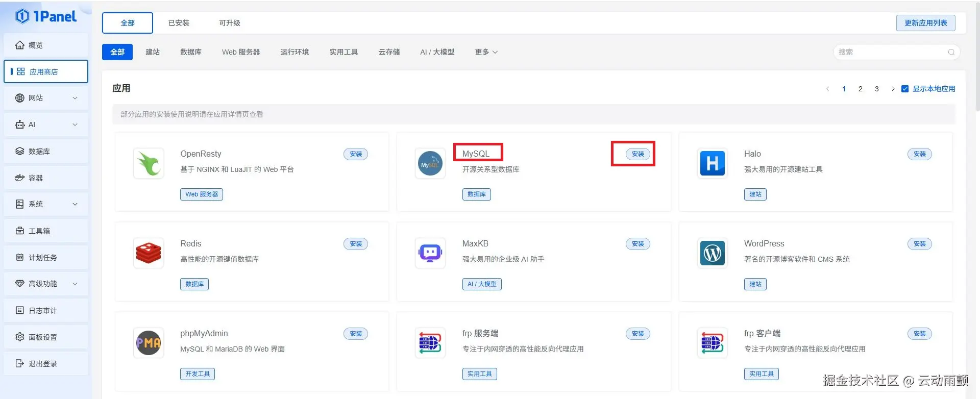Filter by 数据库 category tab

[x=191, y=52]
